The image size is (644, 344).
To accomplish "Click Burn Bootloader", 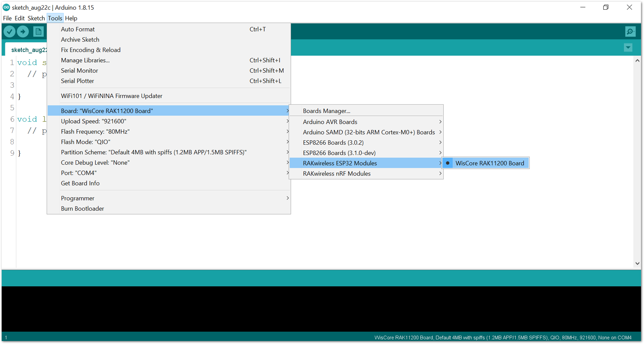I will click(x=169, y=209).
